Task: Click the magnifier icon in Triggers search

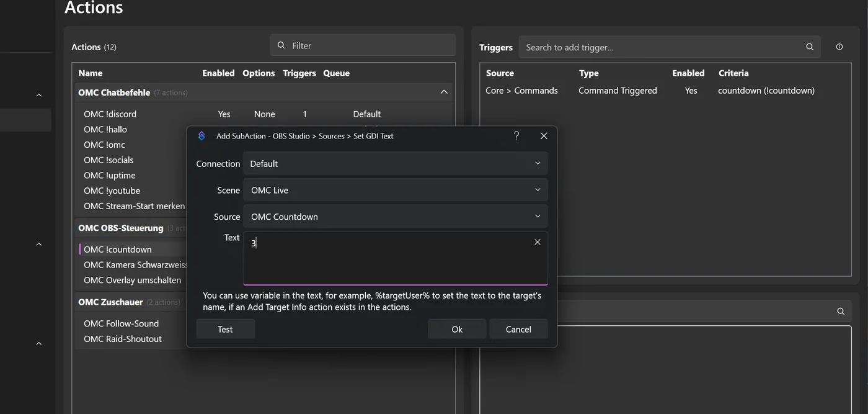Action: click(x=810, y=47)
